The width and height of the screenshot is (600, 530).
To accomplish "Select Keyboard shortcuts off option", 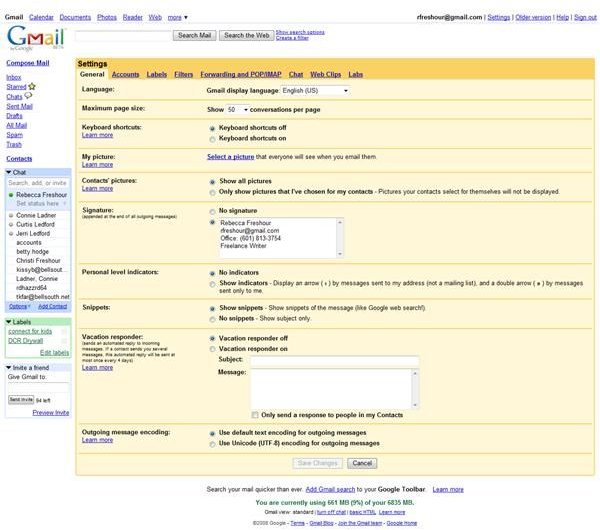I will click(x=212, y=128).
